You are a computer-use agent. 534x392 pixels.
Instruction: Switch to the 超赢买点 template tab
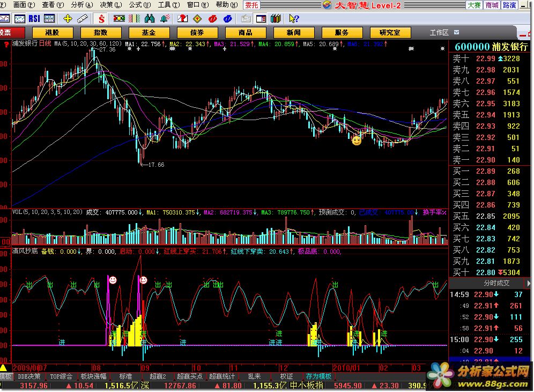pyautogui.click(x=190, y=376)
